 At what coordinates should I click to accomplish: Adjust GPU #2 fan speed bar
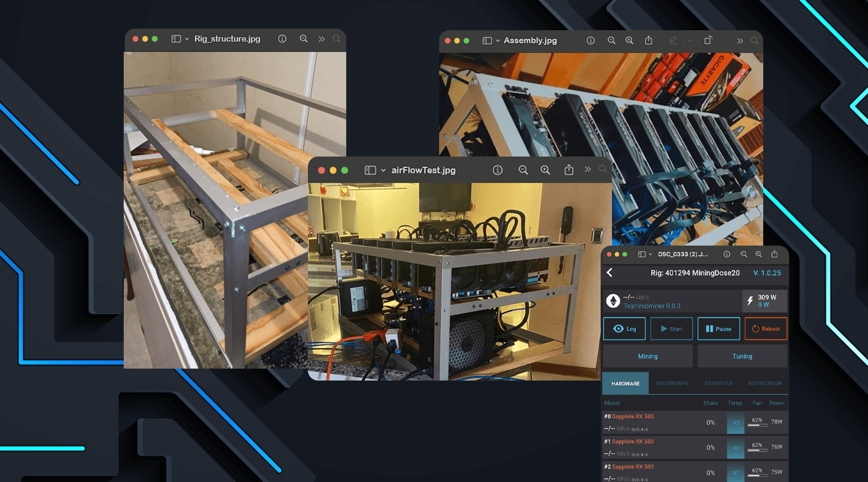pyautogui.click(x=757, y=476)
